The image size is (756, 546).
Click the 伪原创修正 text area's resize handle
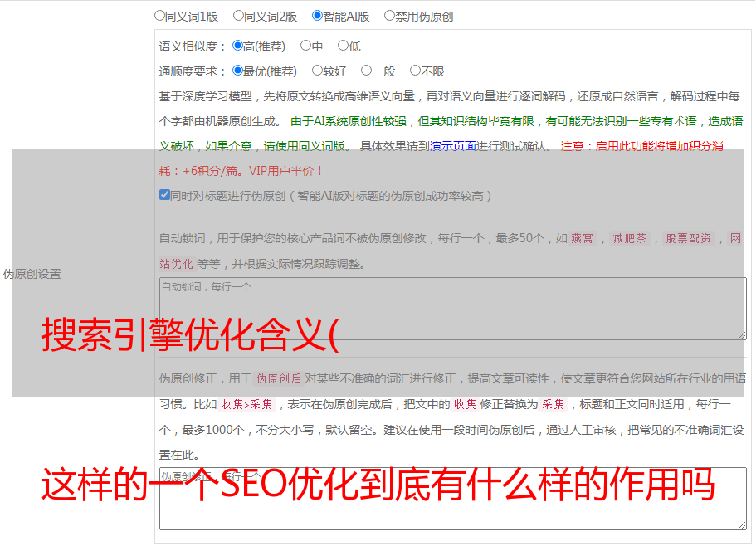tap(742, 525)
